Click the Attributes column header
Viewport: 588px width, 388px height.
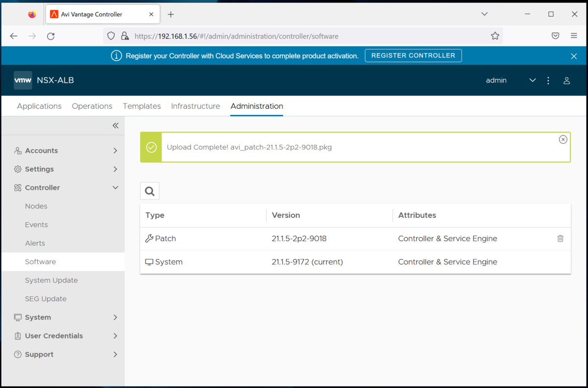pos(417,215)
